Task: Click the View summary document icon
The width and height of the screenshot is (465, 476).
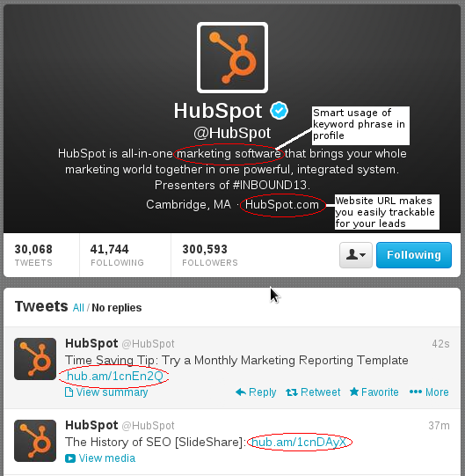Action: click(69, 392)
